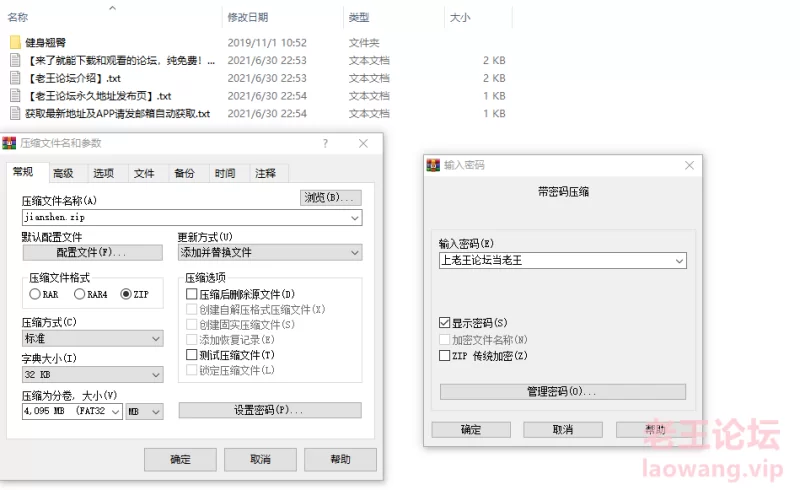The height and width of the screenshot is (490, 800).
Task: Enable 测试压缩文件 option
Action: (x=191, y=355)
